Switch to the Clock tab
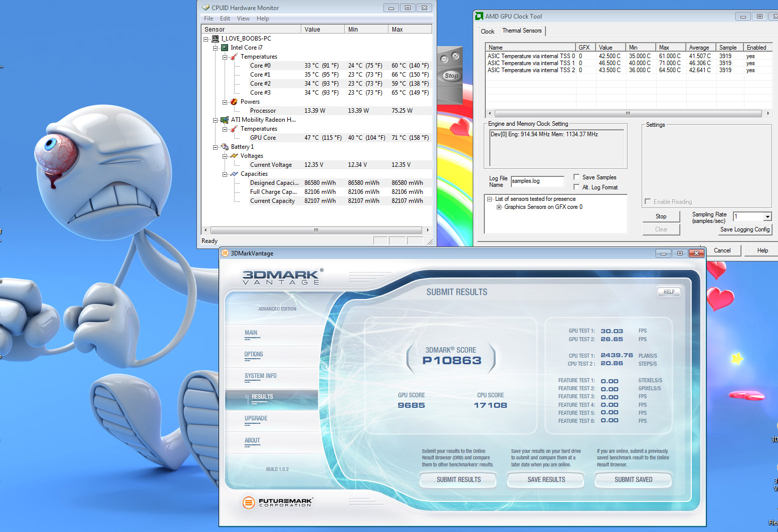The image size is (778, 532). 488,32
